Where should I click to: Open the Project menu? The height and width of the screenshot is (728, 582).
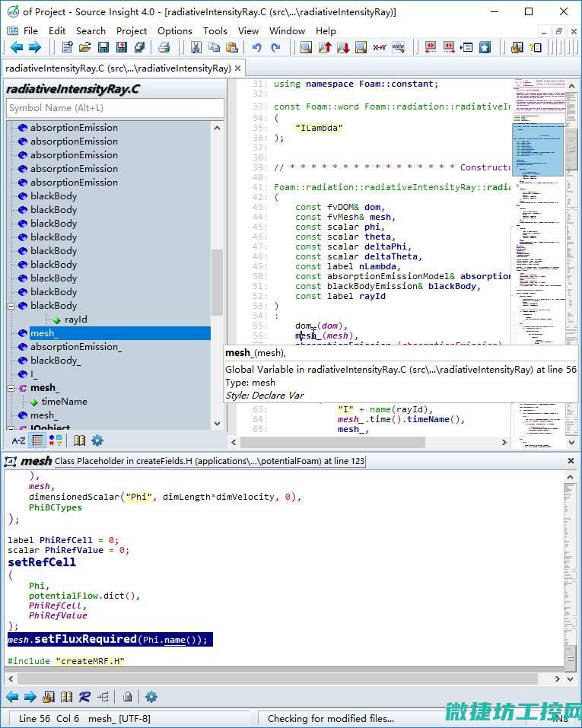pyautogui.click(x=132, y=31)
